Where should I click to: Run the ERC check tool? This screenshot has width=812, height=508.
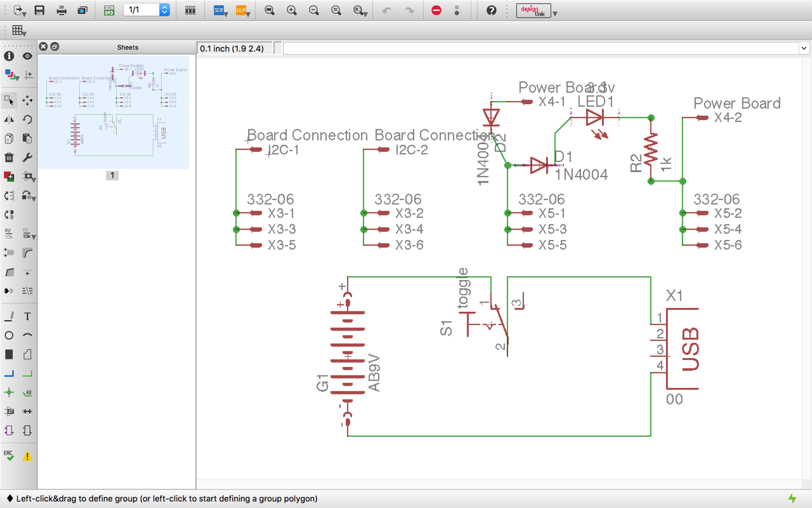(9, 456)
